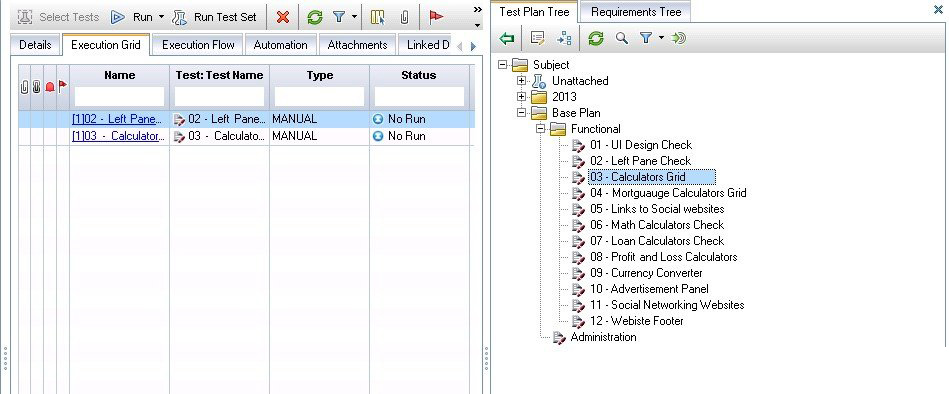The width and height of the screenshot is (949, 394).
Task: Open the Execution Flow tab
Action: tap(198, 45)
